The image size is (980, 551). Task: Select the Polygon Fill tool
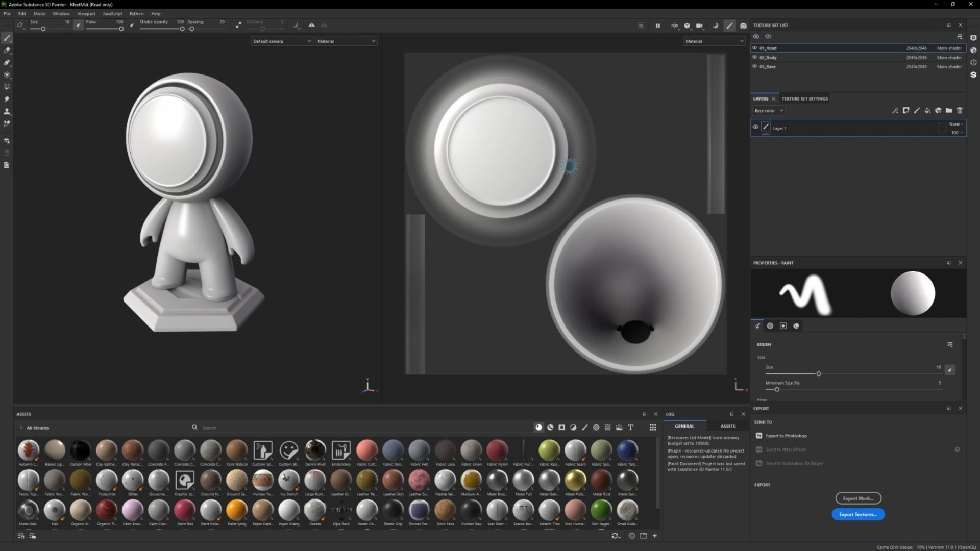[x=7, y=87]
